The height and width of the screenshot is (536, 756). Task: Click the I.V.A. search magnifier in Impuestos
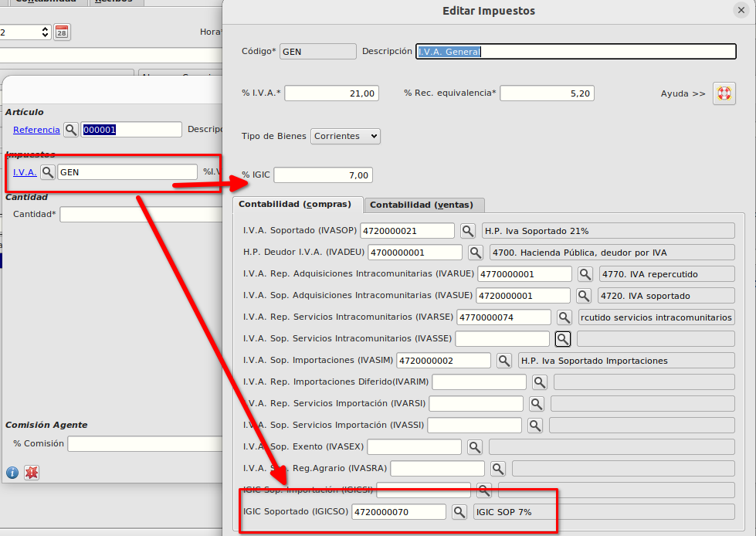[48, 172]
